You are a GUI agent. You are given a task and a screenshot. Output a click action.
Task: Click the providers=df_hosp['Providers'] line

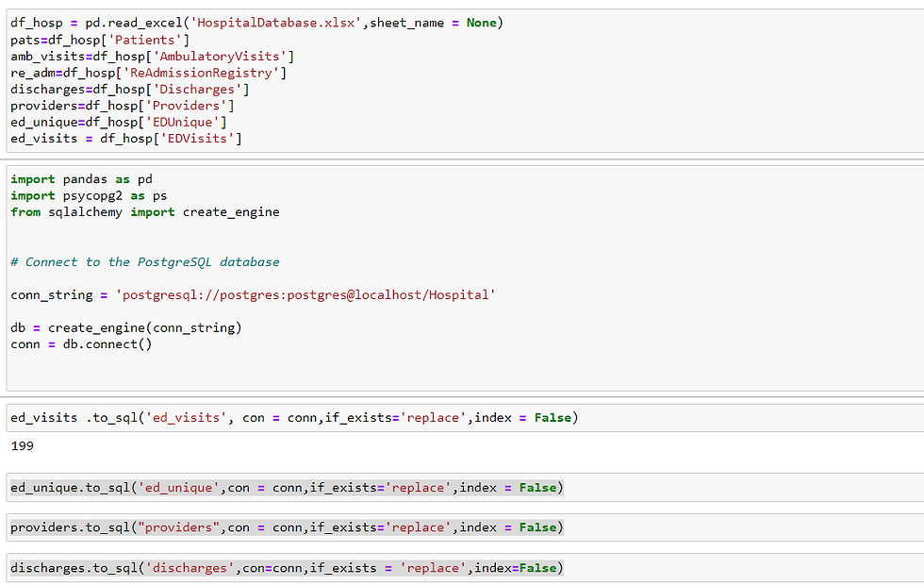(x=122, y=106)
